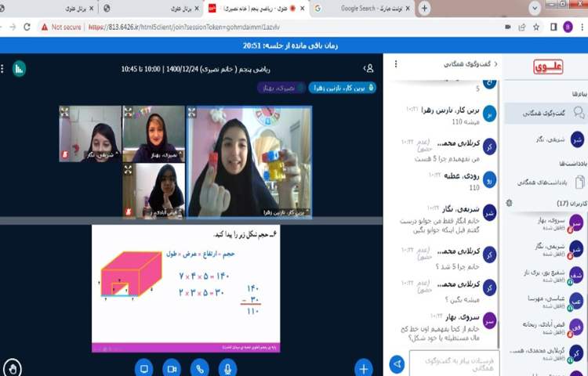Click the send message arrow button
The height and width of the screenshot is (376, 588).
tap(397, 363)
